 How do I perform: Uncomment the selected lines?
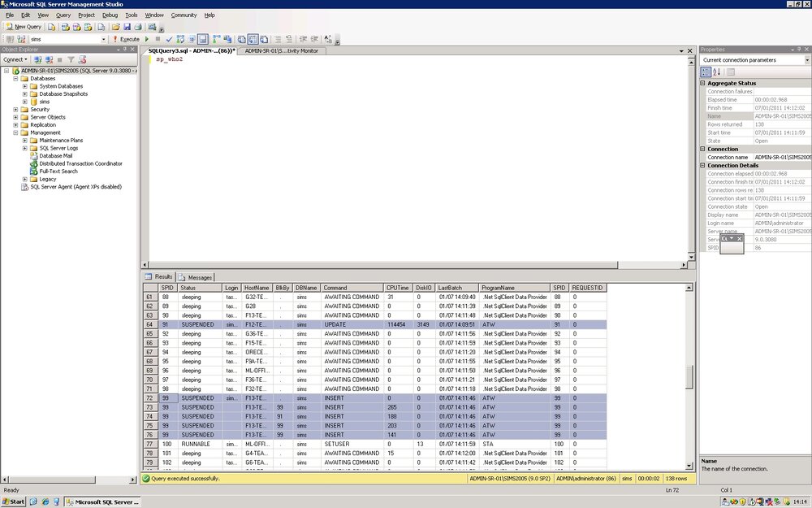[x=289, y=39]
